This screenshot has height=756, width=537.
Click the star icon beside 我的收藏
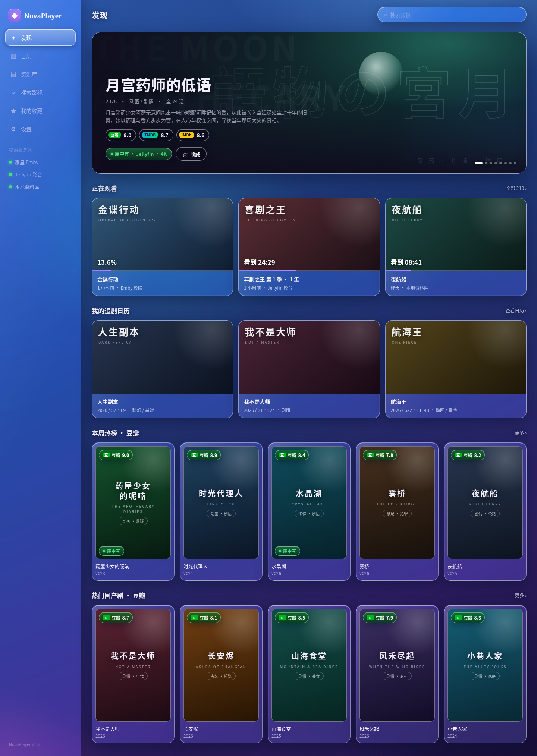pyautogui.click(x=13, y=111)
